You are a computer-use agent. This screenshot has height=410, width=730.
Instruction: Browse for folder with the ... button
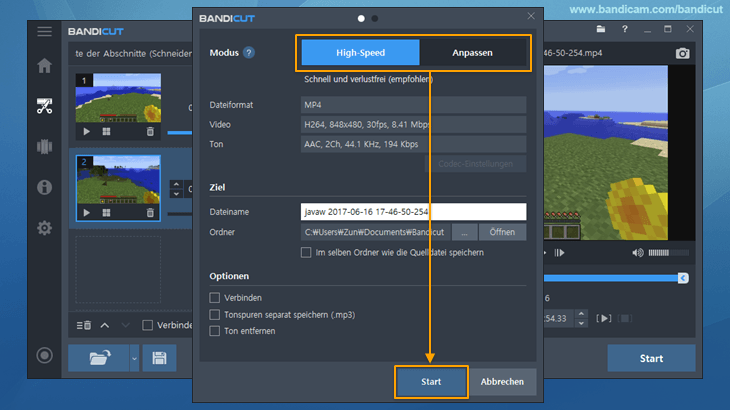pyautogui.click(x=465, y=232)
